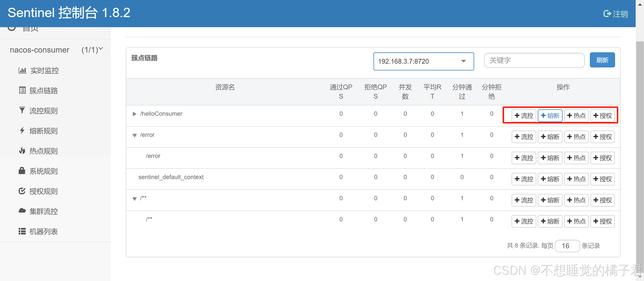Add 热点 rule for parent /** row
644x281 pixels.
pyautogui.click(x=576, y=200)
